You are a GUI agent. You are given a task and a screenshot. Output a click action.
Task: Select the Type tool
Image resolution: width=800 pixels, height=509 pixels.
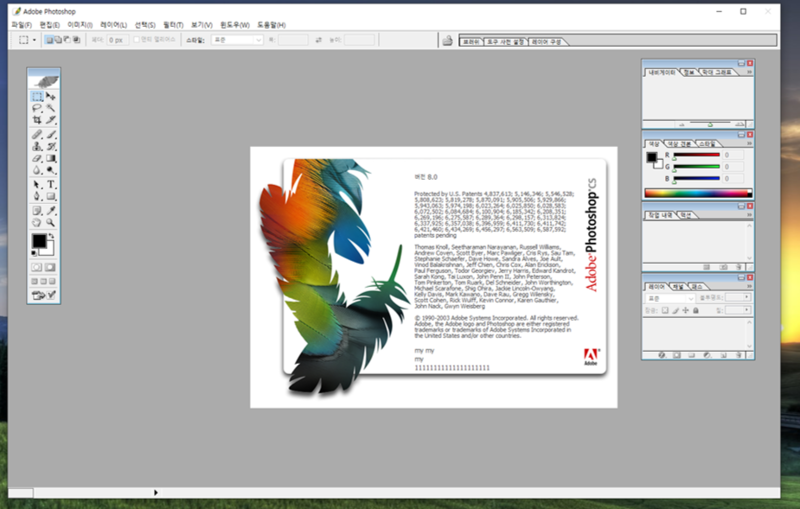pos(51,185)
